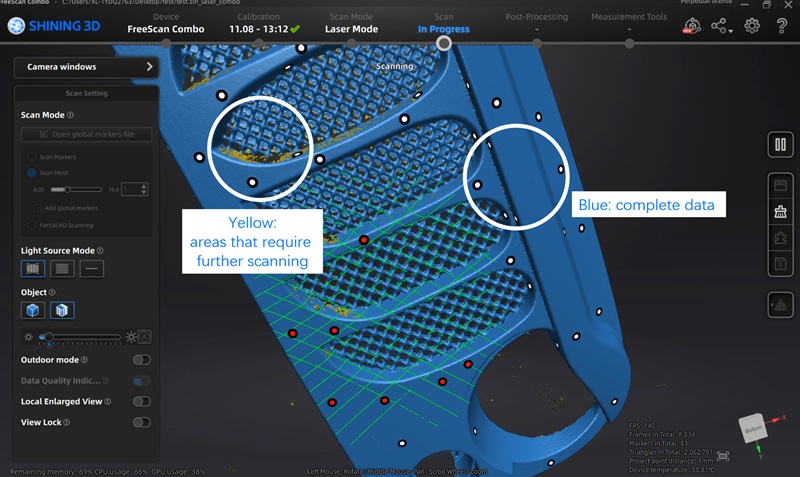
Task: Toggle Local Enlarged View switch
Action: tap(141, 401)
